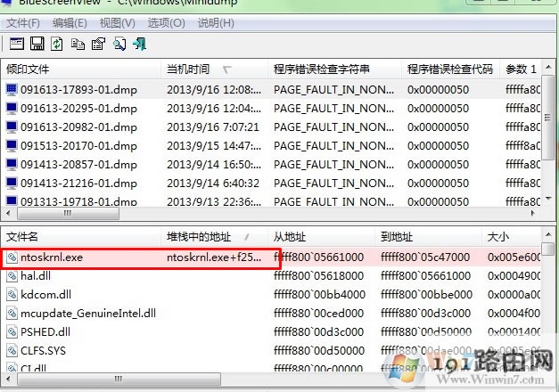The height and width of the screenshot is (392, 559).
Task: Click to-address fffff800`00bbe000 of kdcom.dll
Action: 426,294
